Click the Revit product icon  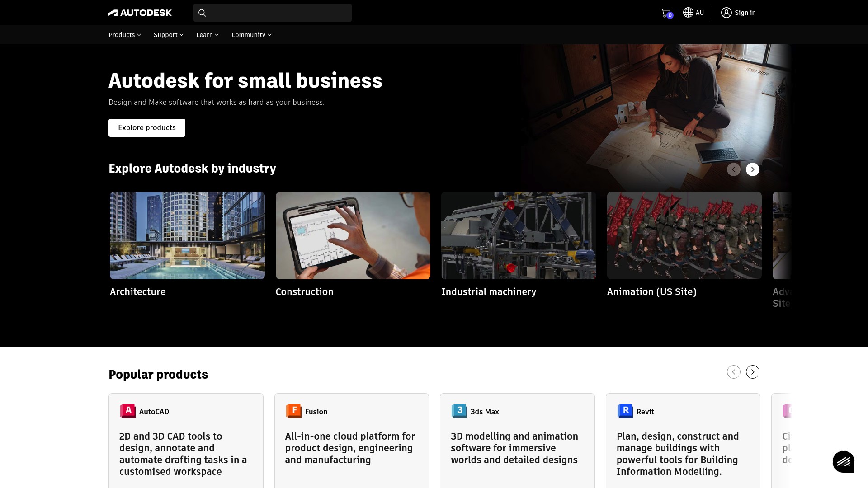tap(625, 411)
